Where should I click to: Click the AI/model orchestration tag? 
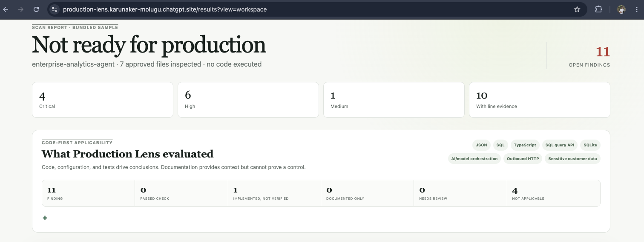coord(474,159)
